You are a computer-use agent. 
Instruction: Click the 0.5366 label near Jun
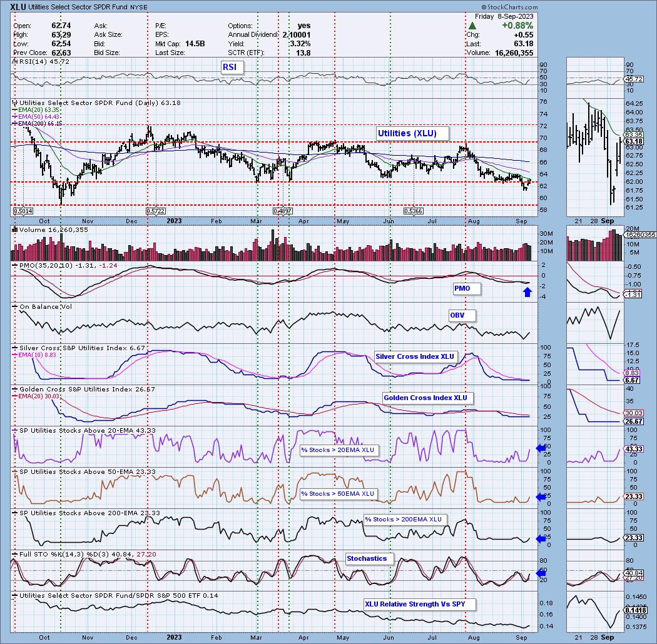(x=413, y=211)
